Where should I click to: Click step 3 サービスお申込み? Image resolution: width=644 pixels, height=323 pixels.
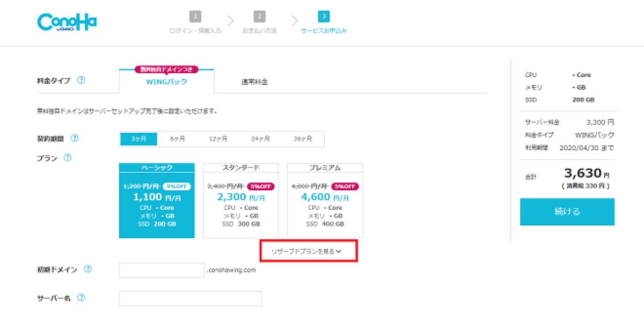point(324,23)
